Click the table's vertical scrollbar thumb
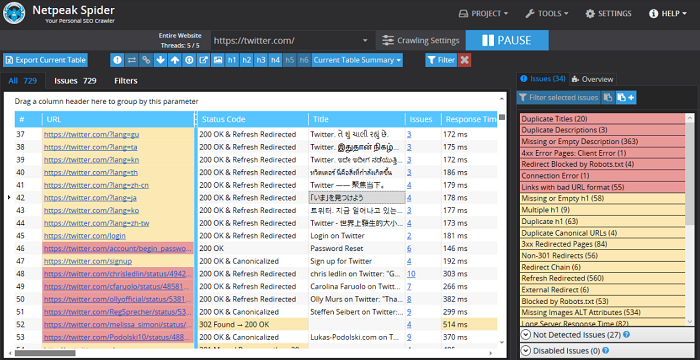Viewport: 700px width, 360px height. [502, 117]
